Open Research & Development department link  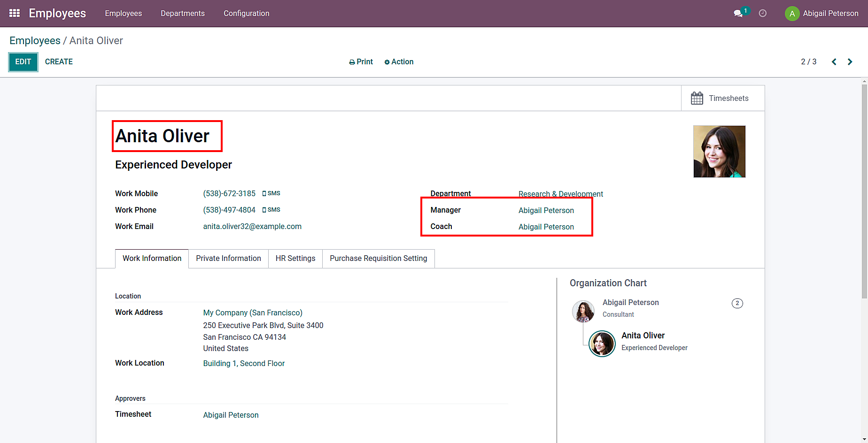[561, 194]
